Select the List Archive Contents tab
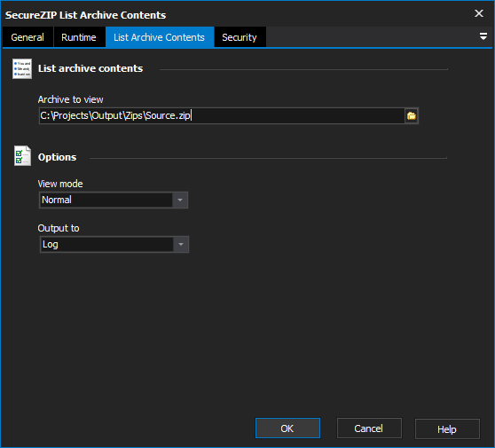The height and width of the screenshot is (448, 495). [160, 37]
